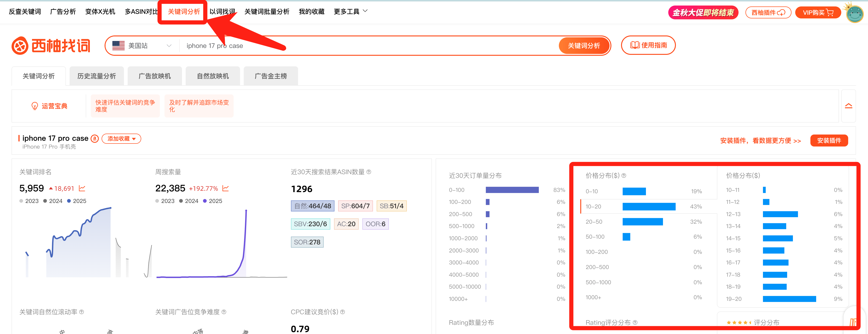Click the 安装插件，看数据更方便 link
This screenshot has width=868, height=334.
pyautogui.click(x=760, y=141)
